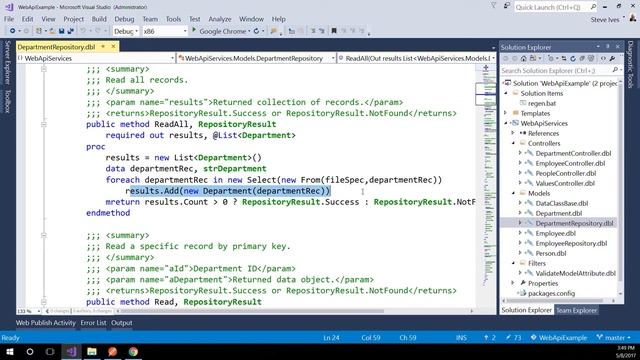Open Visual Studio from the Windows taskbar
The width and height of the screenshot is (640, 360).
71,351
